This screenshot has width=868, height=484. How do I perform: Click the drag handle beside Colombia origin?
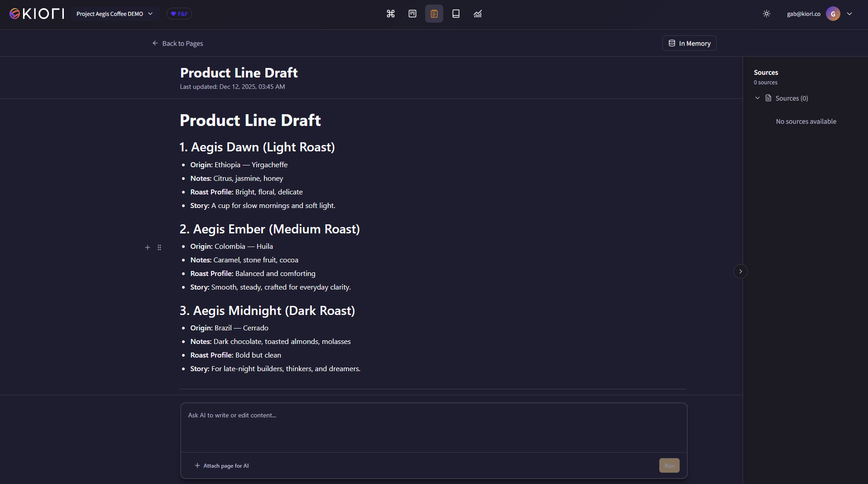(x=159, y=247)
